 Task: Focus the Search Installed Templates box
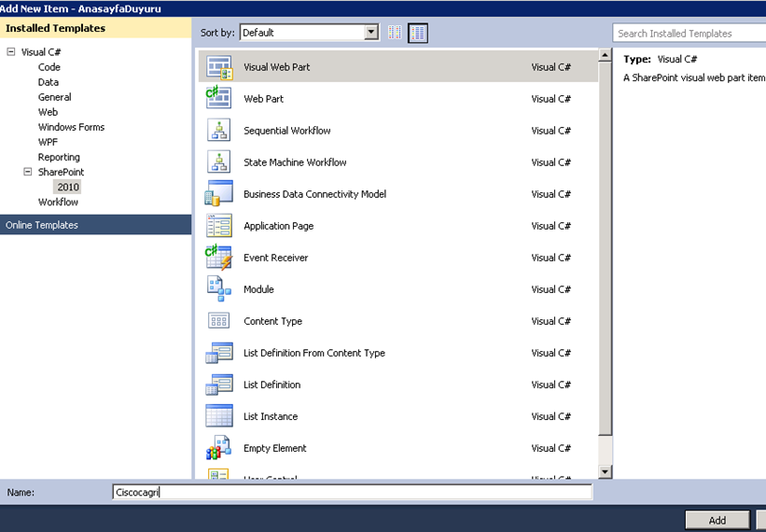coord(689,34)
